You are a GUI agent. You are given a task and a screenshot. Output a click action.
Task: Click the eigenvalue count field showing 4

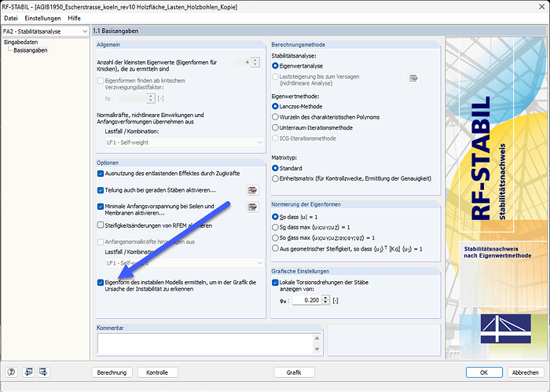[242, 62]
